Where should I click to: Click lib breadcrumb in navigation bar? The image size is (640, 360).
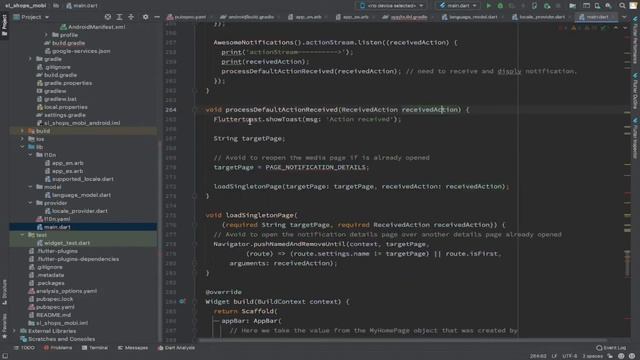coord(56,6)
